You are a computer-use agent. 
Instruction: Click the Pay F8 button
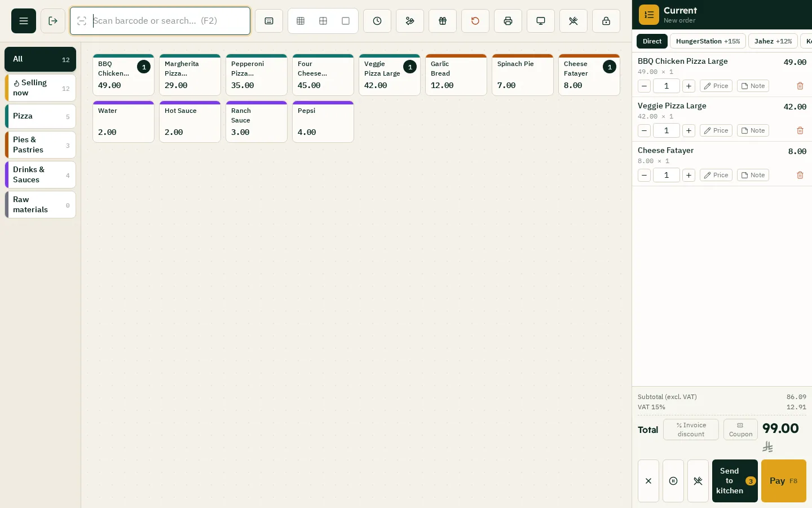(784, 481)
